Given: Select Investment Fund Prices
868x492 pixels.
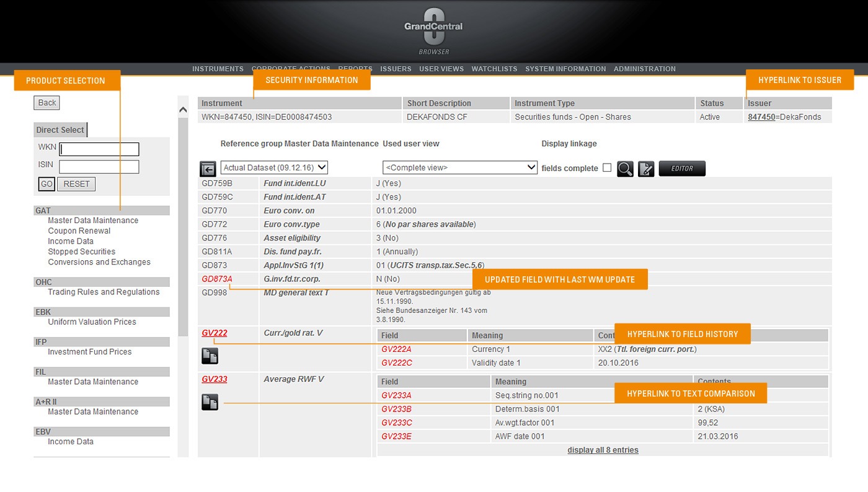Looking at the screenshot, I should [x=90, y=352].
